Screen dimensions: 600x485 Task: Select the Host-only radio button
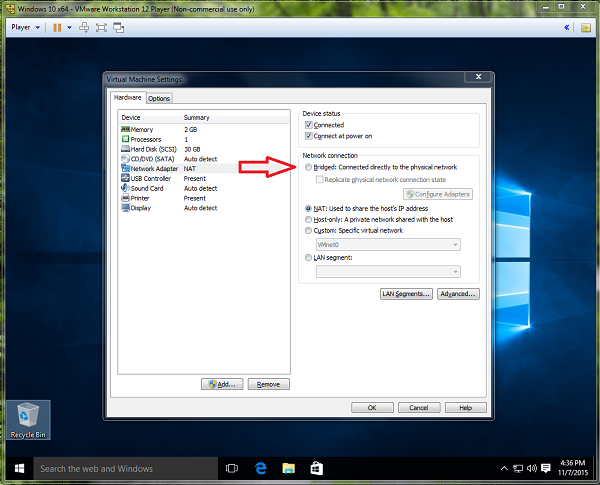click(308, 219)
